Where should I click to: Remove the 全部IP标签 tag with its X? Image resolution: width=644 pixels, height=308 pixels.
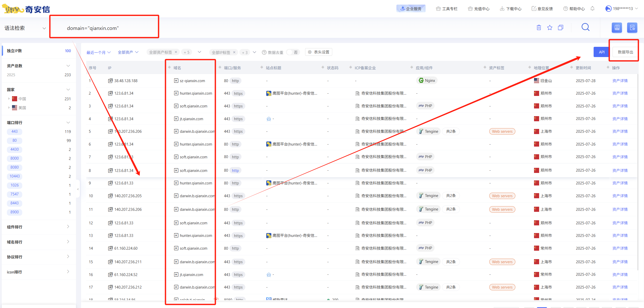click(234, 52)
